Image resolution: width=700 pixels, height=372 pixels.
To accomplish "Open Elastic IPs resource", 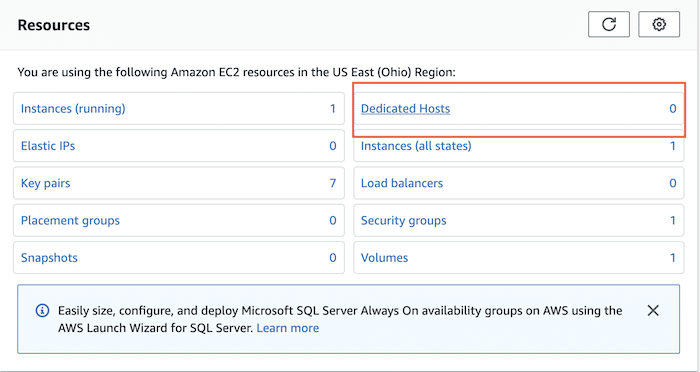I will point(48,146).
